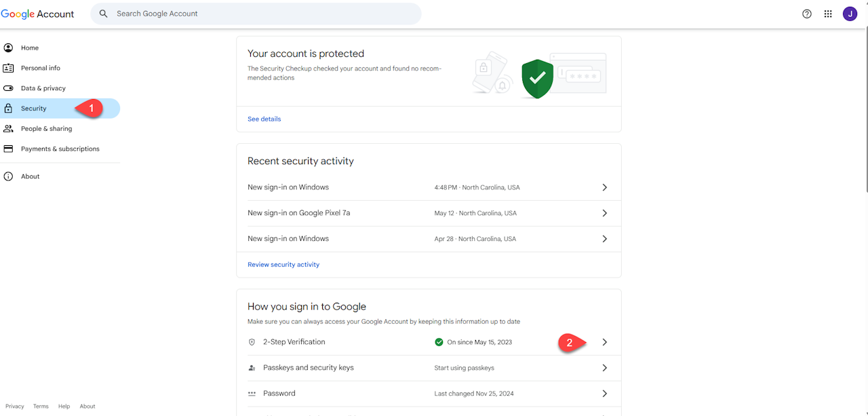Expand the 2-Step Verification row arrow
The image size is (868, 416).
click(604, 342)
